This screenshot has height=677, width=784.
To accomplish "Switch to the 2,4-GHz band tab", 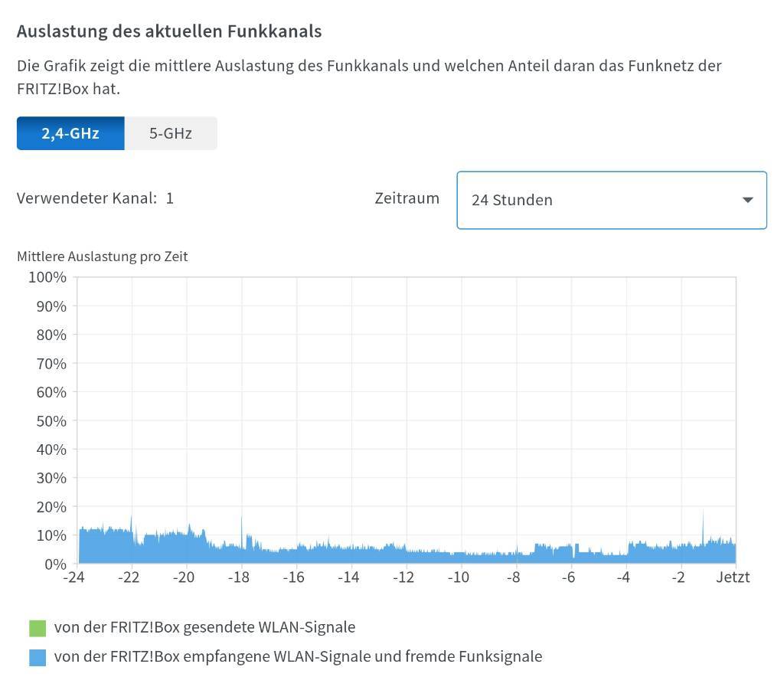I will pyautogui.click(x=70, y=133).
